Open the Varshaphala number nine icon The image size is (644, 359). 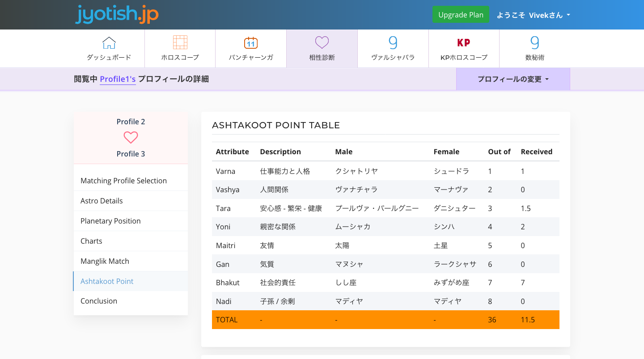point(393,43)
